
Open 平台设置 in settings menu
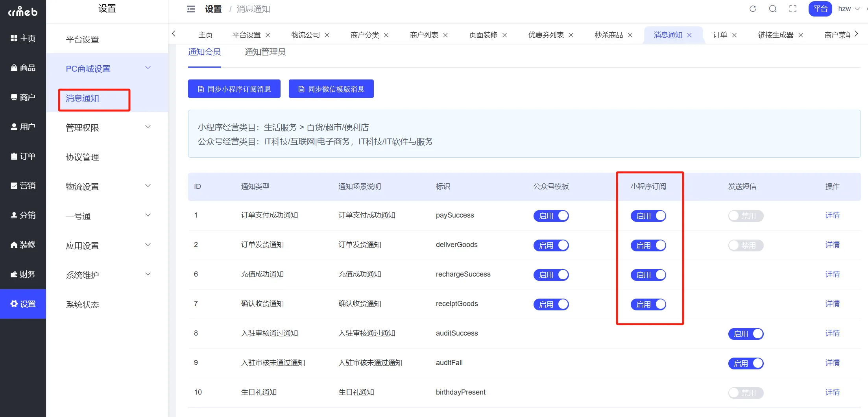point(107,39)
